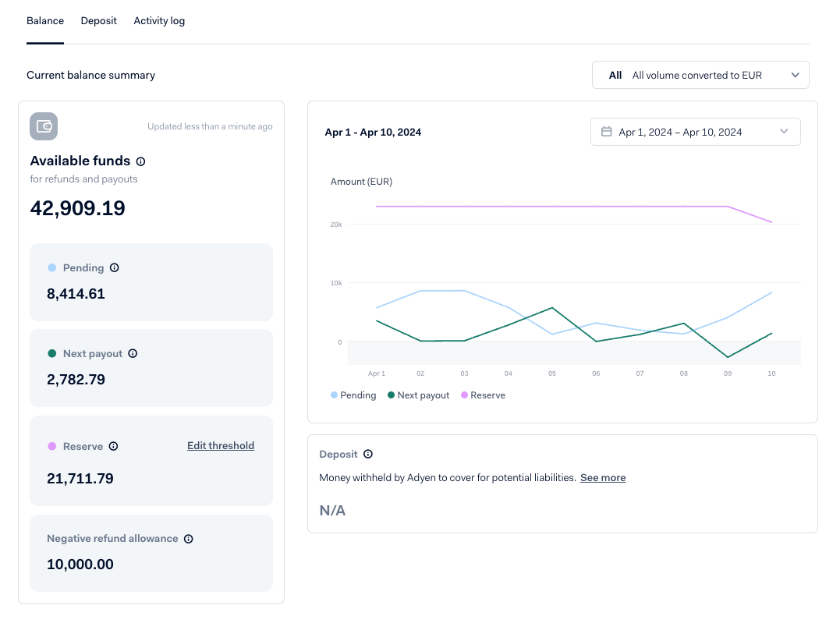Viewport: 840px width, 630px height.
Task: Toggle Next payout series in chart legend
Action: tap(418, 395)
